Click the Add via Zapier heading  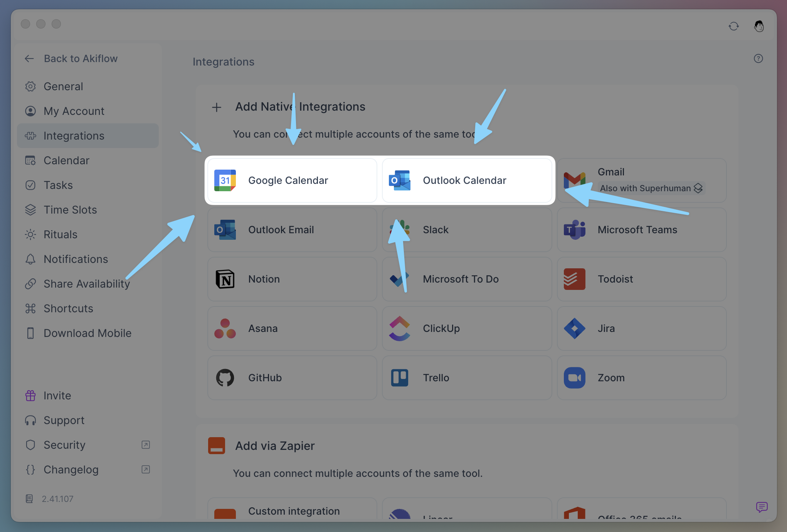click(275, 446)
